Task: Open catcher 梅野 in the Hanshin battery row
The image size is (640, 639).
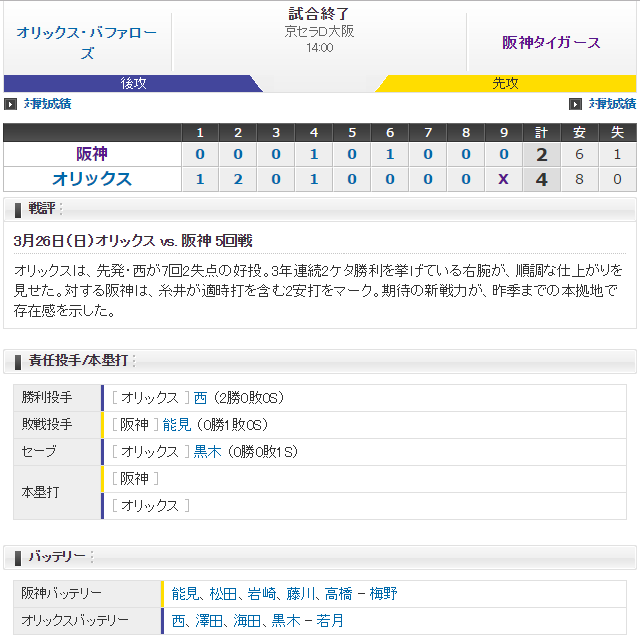Action: [383, 594]
